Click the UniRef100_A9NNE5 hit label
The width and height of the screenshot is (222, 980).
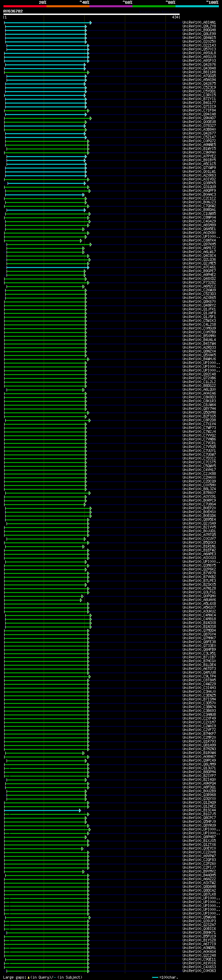tap(199, 145)
